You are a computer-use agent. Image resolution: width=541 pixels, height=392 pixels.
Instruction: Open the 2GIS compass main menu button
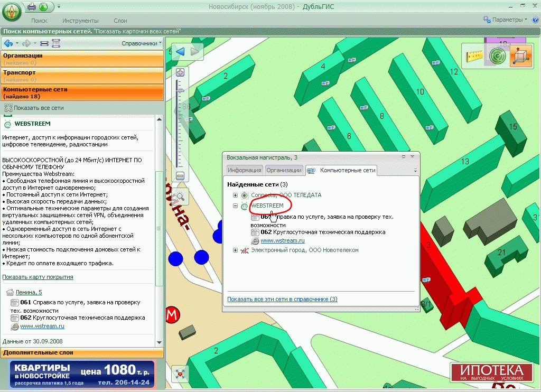[x=12, y=12]
